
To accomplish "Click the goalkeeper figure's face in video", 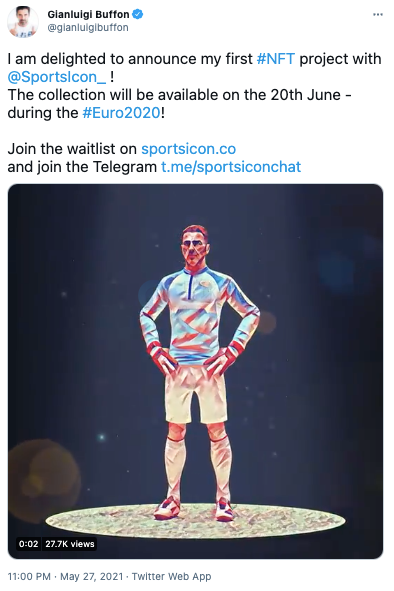I will (x=195, y=247).
